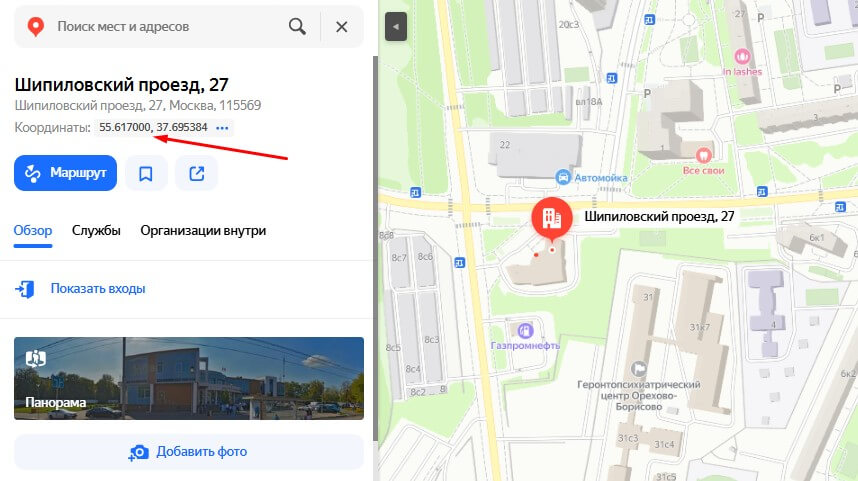
Task: Clear the search with the X icon
Action: click(x=341, y=26)
